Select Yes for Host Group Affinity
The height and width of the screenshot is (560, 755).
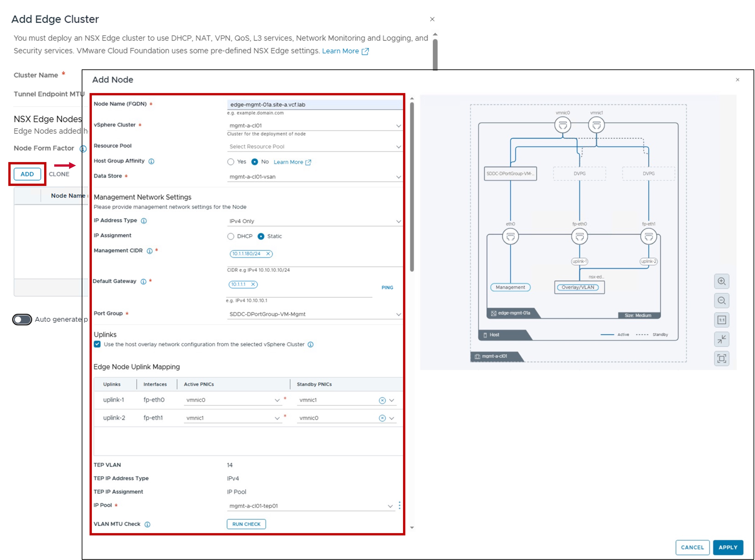(231, 162)
